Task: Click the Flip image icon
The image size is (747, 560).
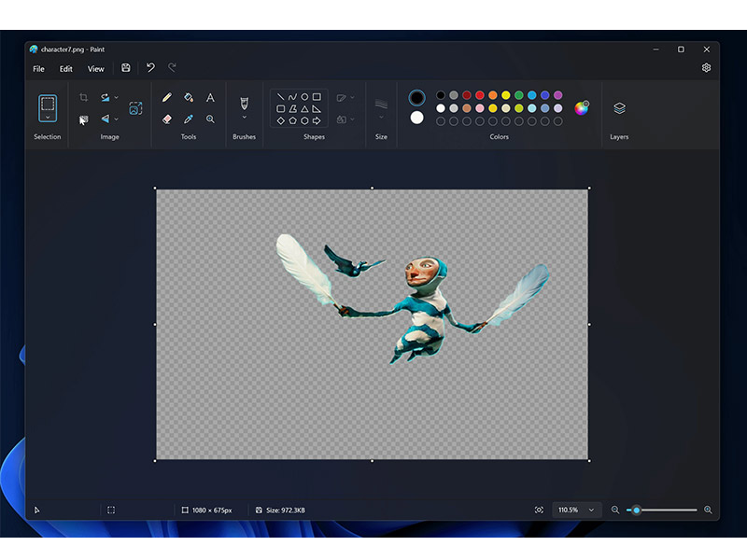Action: tap(106, 119)
